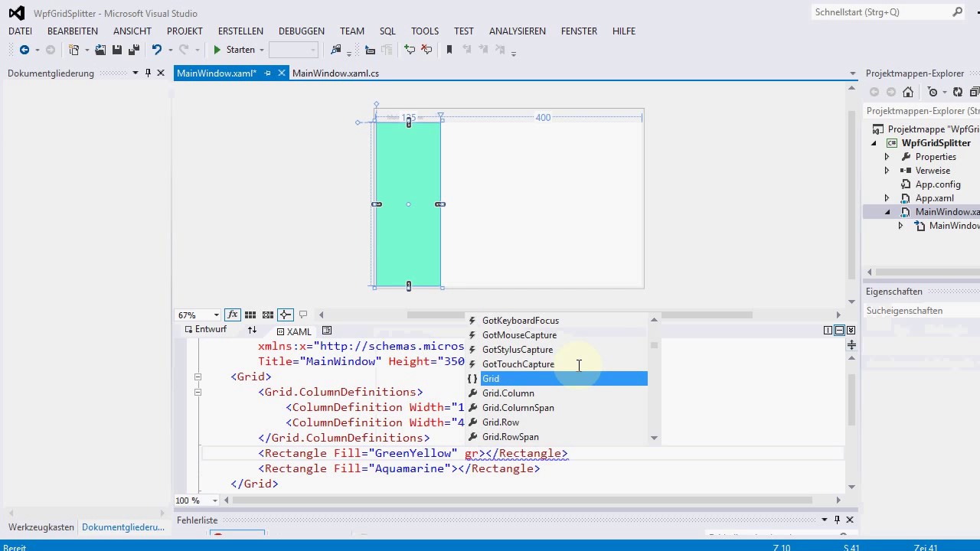Select vertical split layout for designer

pos(828,330)
